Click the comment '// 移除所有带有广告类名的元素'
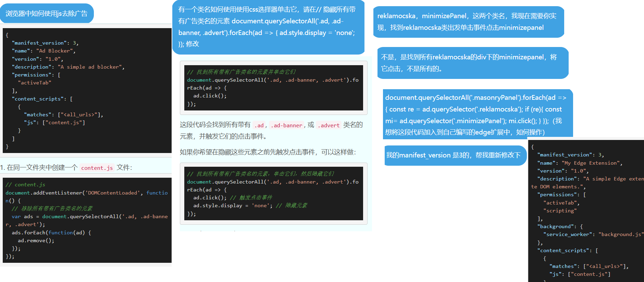644x282 pixels. pos(52,209)
